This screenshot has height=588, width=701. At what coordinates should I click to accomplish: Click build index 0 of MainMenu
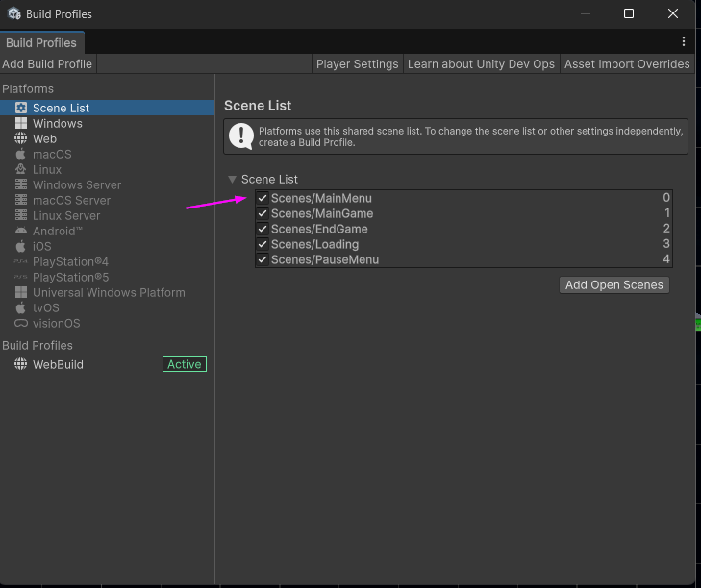(x=666, y=198)
